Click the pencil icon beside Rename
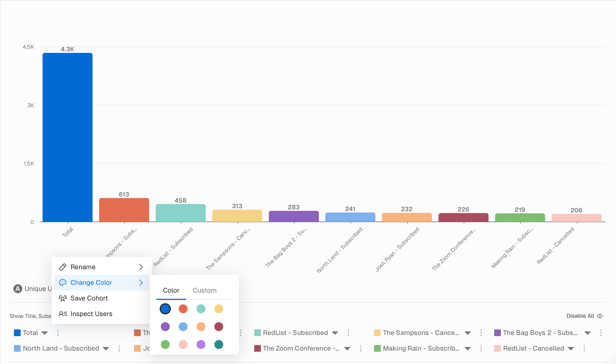 63,267
